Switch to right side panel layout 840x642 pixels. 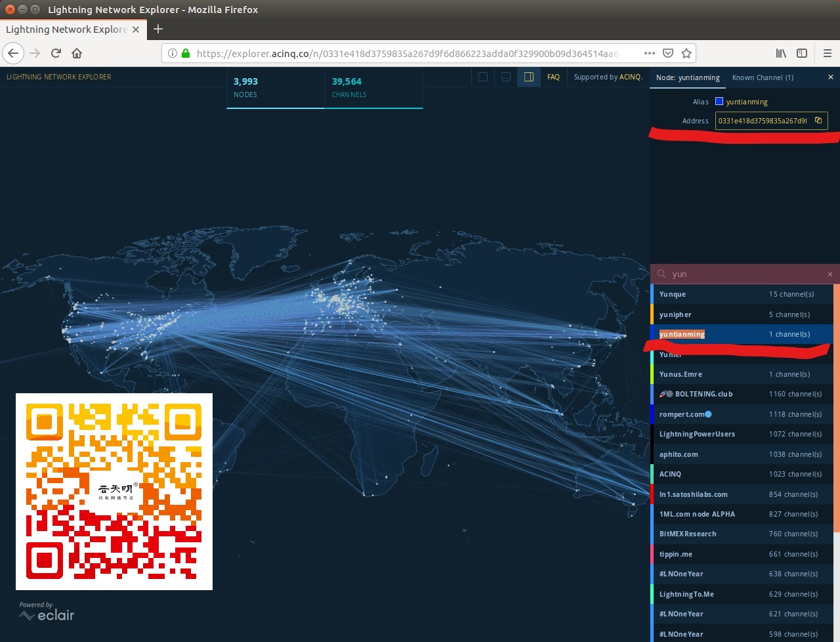(x=529, y=77)
